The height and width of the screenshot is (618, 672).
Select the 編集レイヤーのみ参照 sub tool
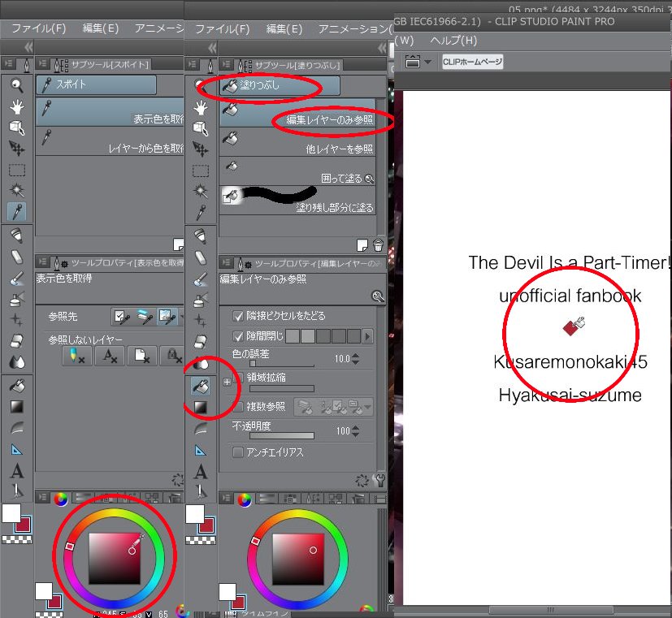point(297,113)
